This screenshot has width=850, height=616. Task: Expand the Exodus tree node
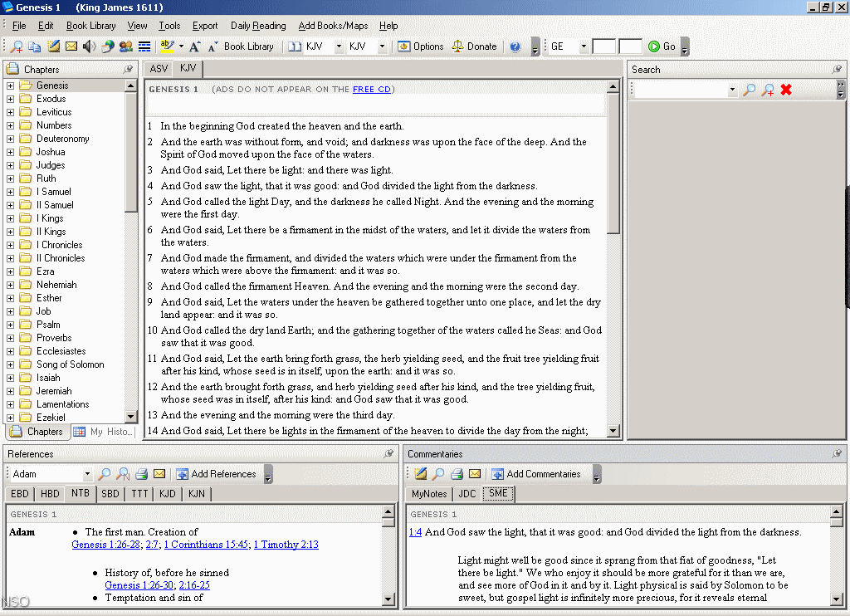tap(10, 99)
